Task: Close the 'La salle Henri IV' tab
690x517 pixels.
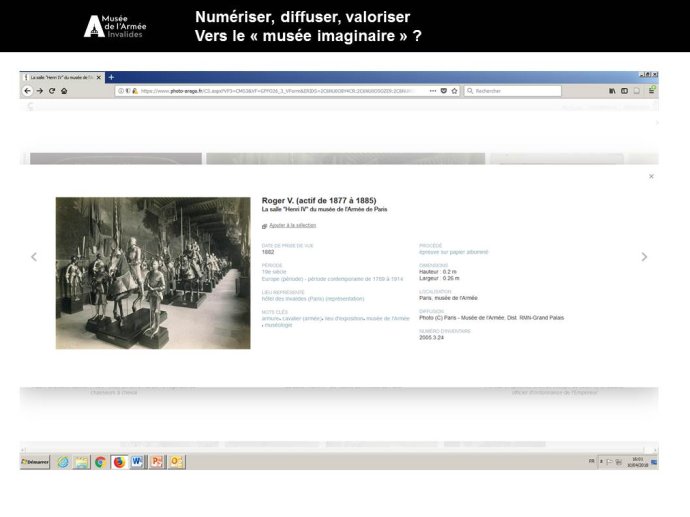Action: [99, 77]
